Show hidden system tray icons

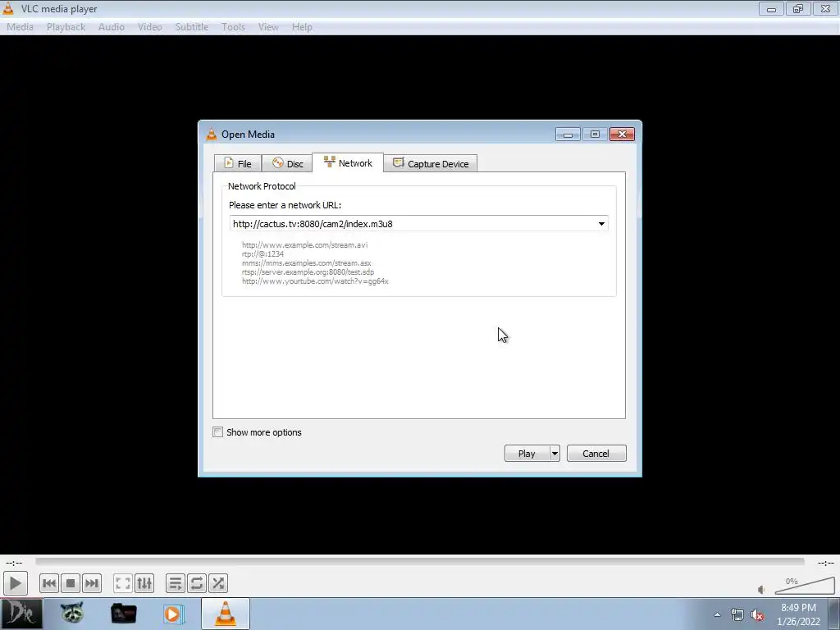click(x=717, y=614)
